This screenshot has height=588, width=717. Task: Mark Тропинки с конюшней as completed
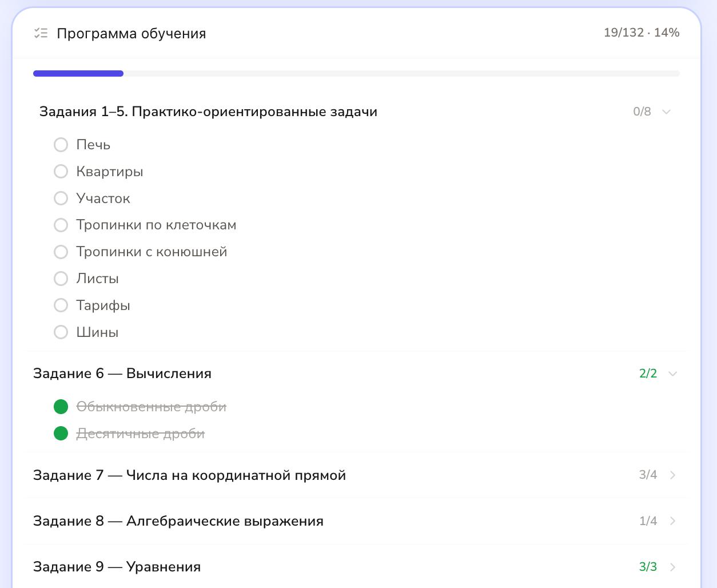pos(61,252)
